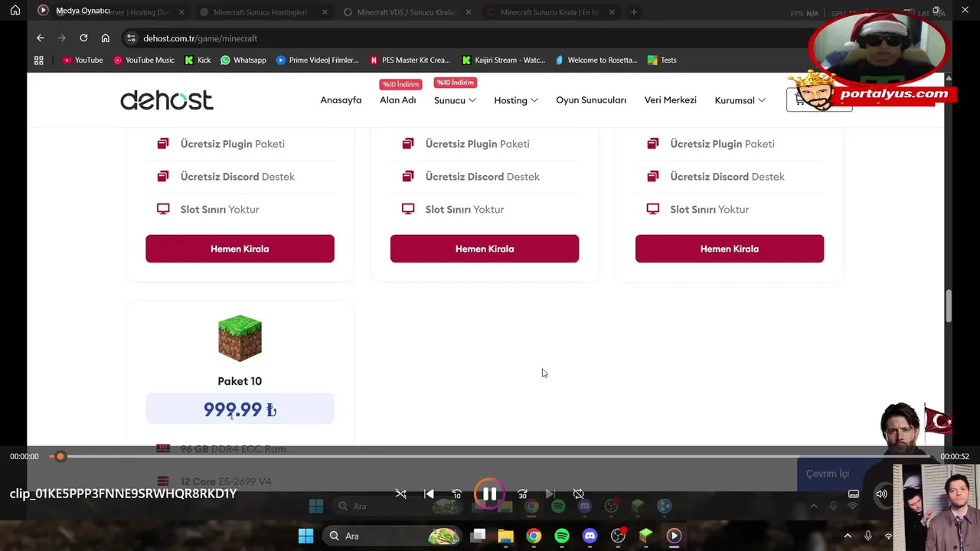980x551 pixels.
Task: Open Oyun Sunucuları menu item
Action: (x=591, y=100)
